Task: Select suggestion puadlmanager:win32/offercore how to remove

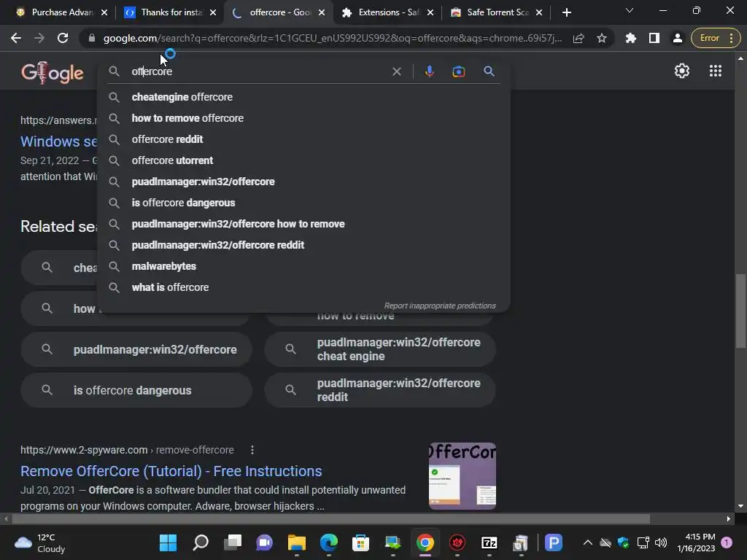Action: [303, 224]
